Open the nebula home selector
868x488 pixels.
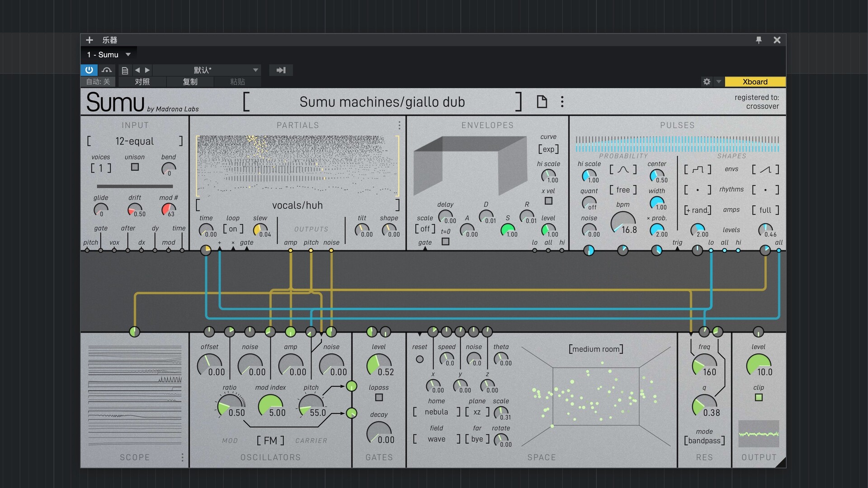436,412
